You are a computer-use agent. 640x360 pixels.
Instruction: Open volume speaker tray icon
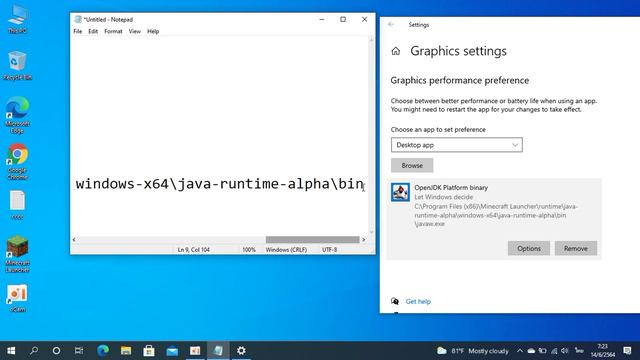click(565, 351)
